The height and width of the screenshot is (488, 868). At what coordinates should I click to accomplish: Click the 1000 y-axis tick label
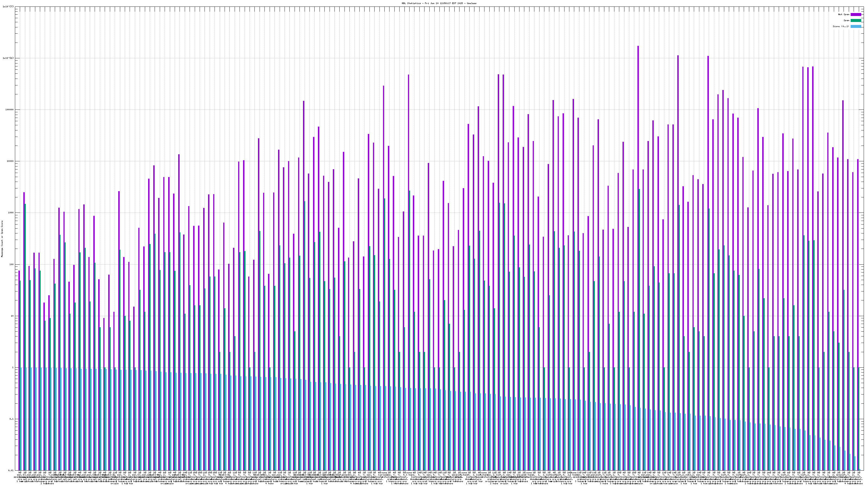click(x=11, y=213)
